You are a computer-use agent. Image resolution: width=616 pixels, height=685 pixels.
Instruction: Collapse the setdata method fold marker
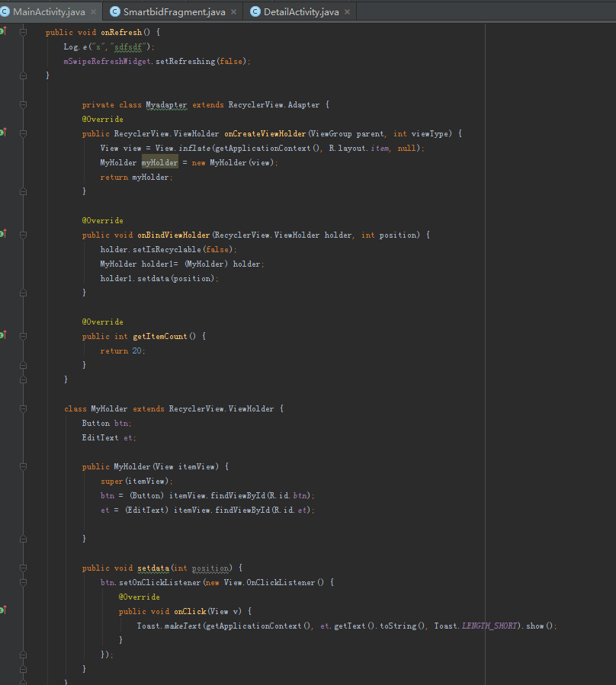coord(23,568)
